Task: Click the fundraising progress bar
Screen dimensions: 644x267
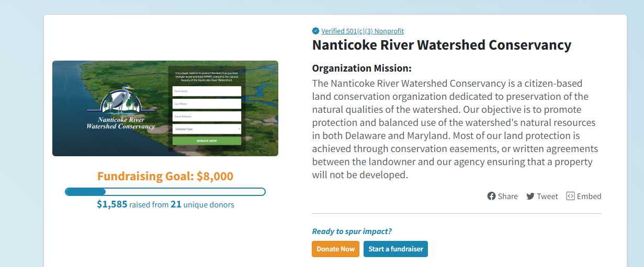Action: [165, 192]
